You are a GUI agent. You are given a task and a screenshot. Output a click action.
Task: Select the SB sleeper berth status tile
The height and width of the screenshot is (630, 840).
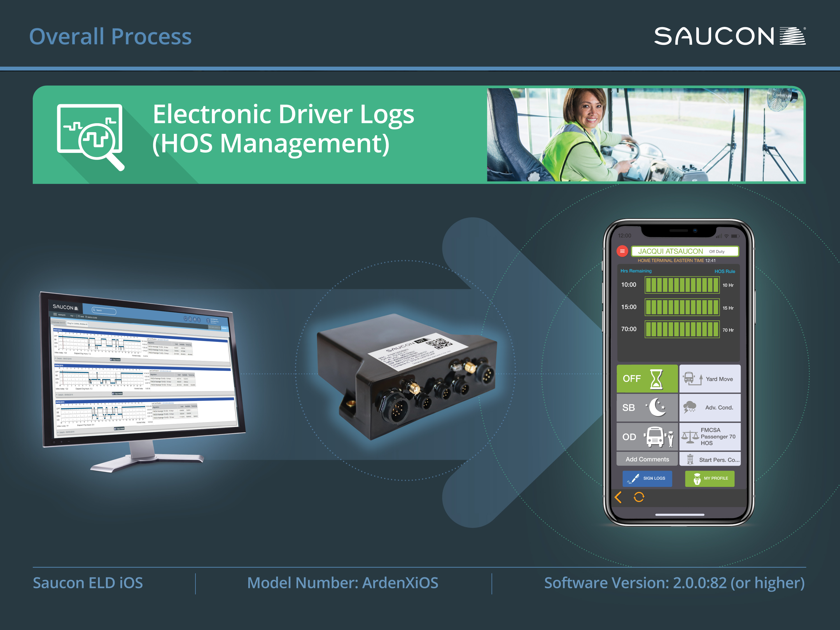647,407
